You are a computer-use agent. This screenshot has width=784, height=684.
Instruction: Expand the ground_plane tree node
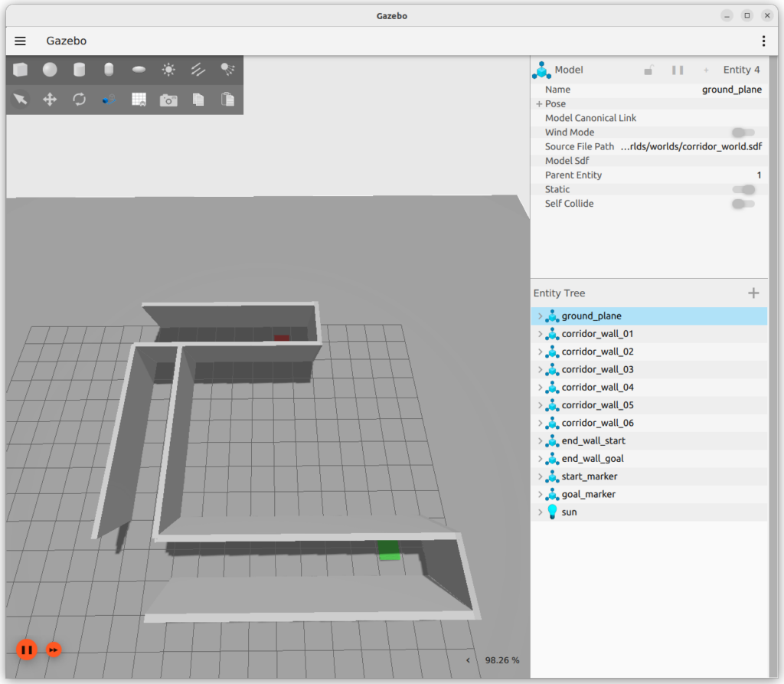pyautogui.click(x=540, y=316)
